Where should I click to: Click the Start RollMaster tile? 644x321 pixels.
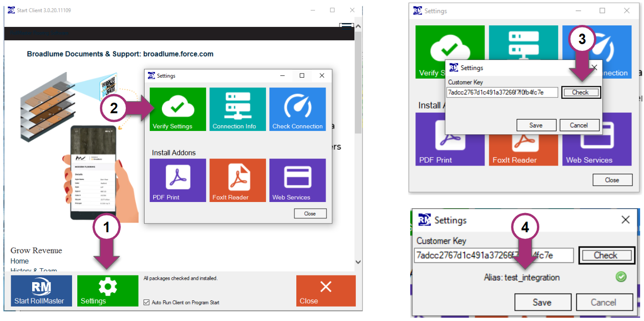coord(41,291)
